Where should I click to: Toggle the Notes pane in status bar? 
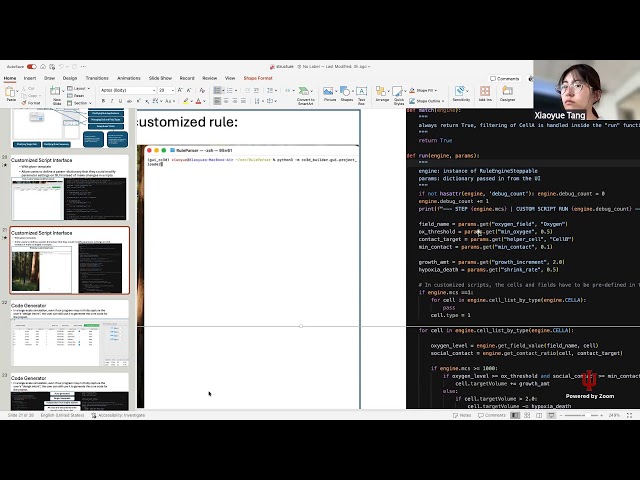click(462, 415)
